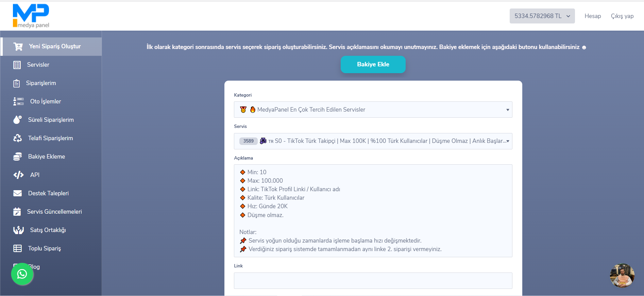Click the API code brackets icon
The height and width of the screenshot is (296, 644).
[x=18, y=175]
